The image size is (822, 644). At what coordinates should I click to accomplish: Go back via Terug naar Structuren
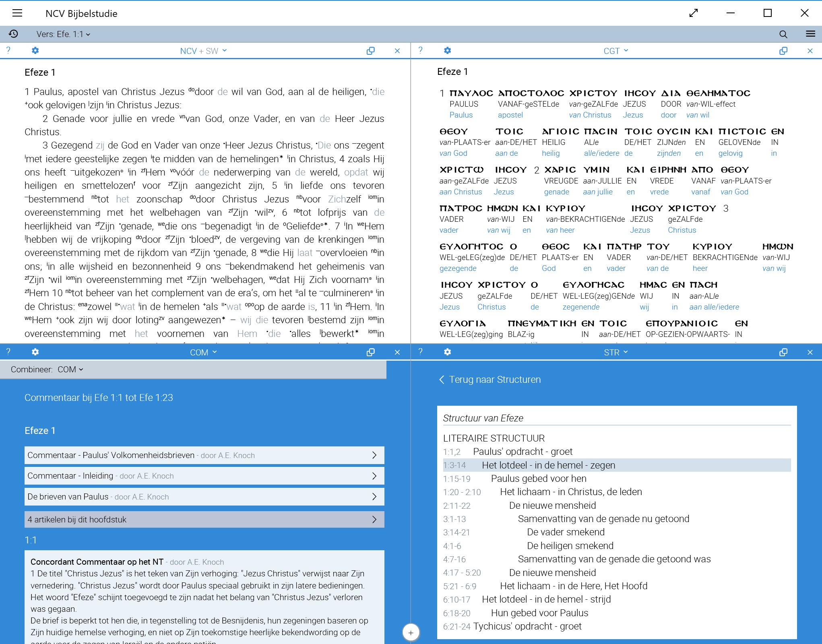point(489,380)
